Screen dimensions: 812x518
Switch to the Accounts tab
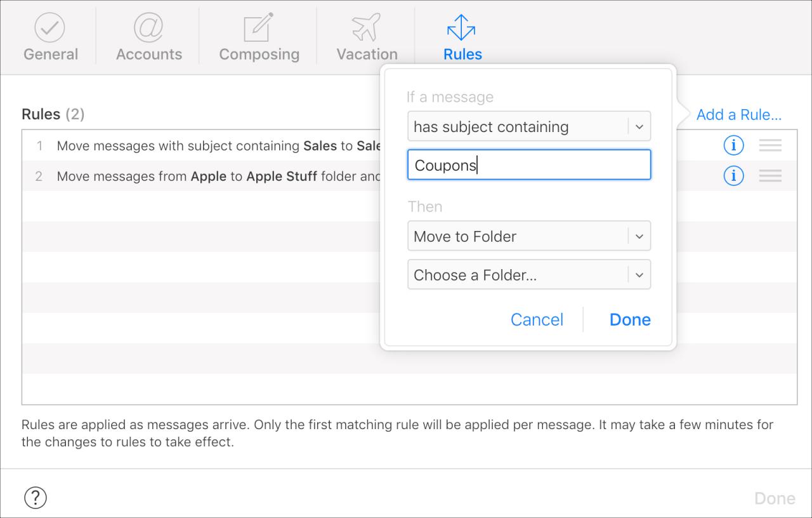point(149,37)
